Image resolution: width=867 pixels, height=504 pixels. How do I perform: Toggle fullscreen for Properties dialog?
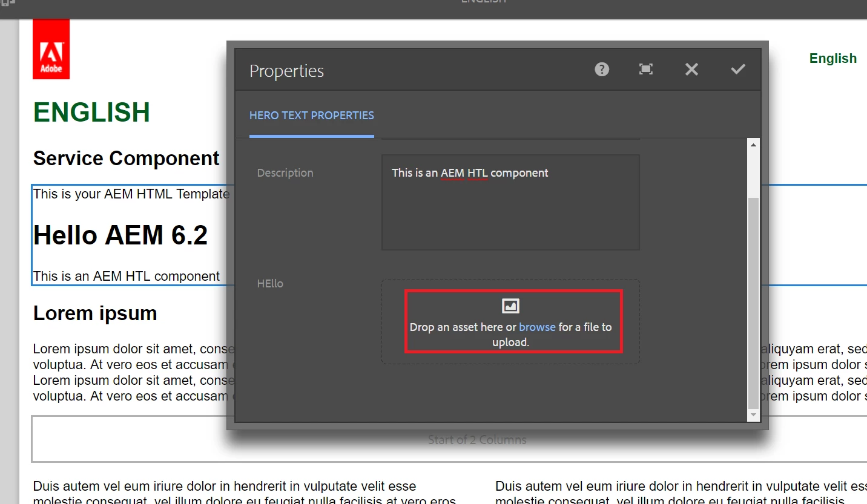(646, 70)
